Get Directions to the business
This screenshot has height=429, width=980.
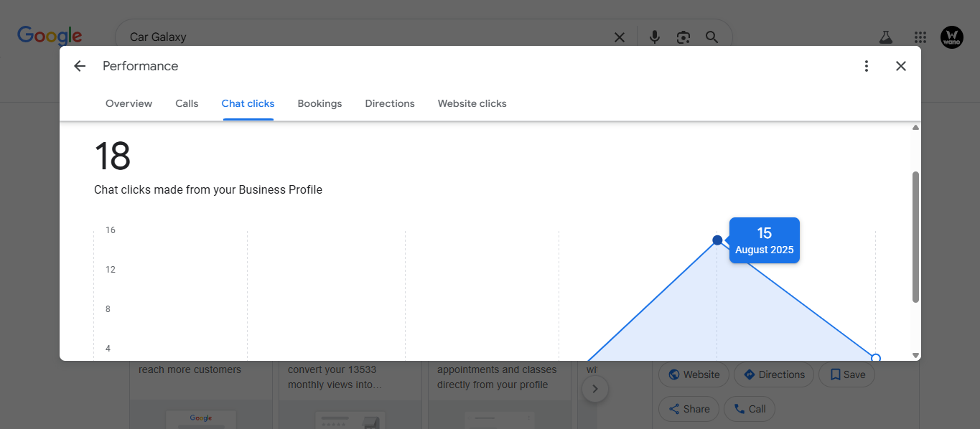[773, 374]
